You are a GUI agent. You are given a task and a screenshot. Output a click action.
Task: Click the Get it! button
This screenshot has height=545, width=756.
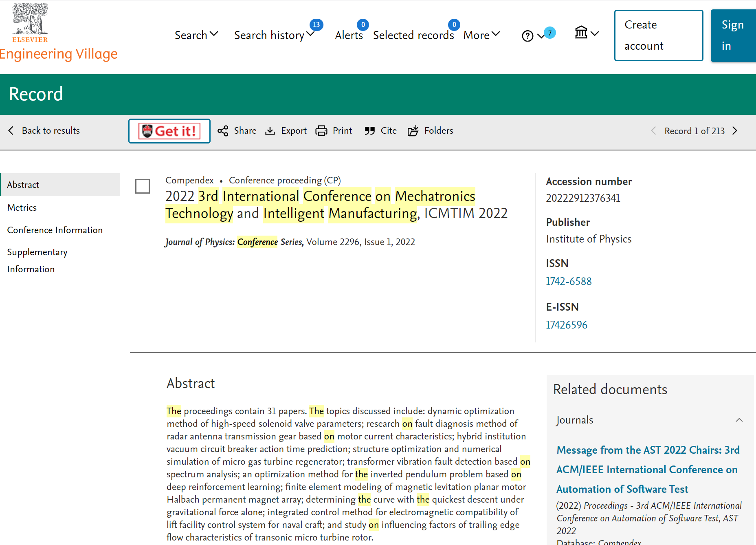point(169,131)
